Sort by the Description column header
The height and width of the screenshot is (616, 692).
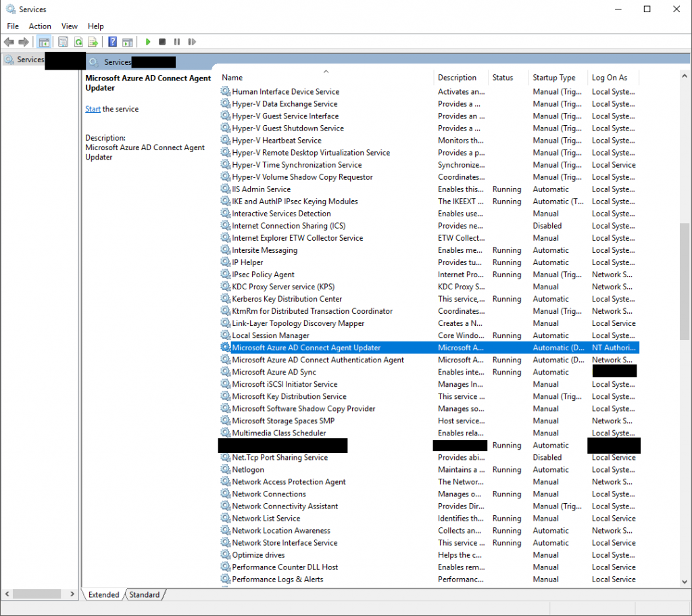click(x=461, y=77)
